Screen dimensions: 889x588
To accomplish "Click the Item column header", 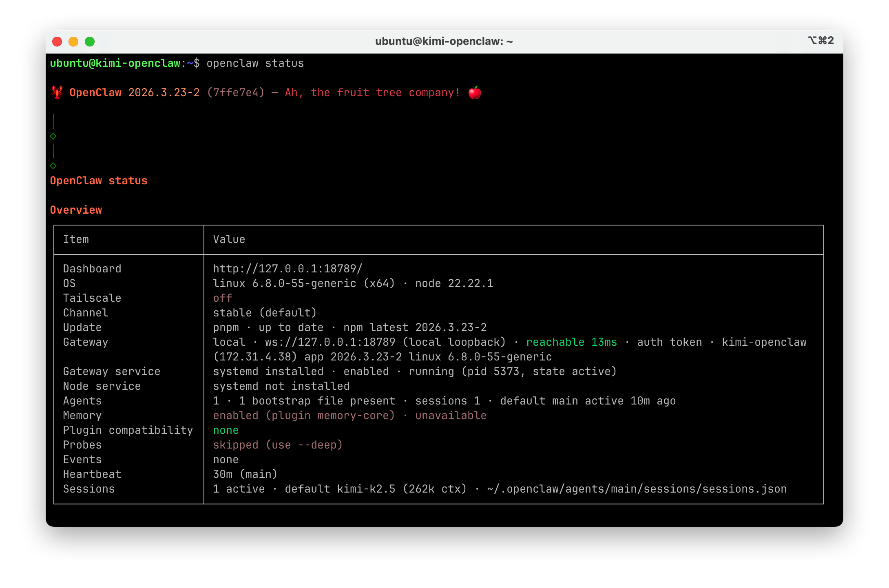I will click(x=76, y=239).
